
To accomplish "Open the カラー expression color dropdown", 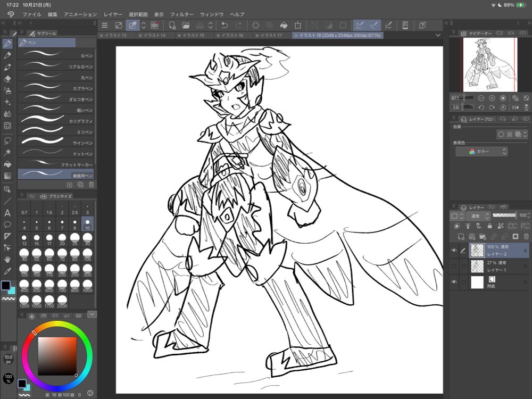I will click(x=481, y=152).
